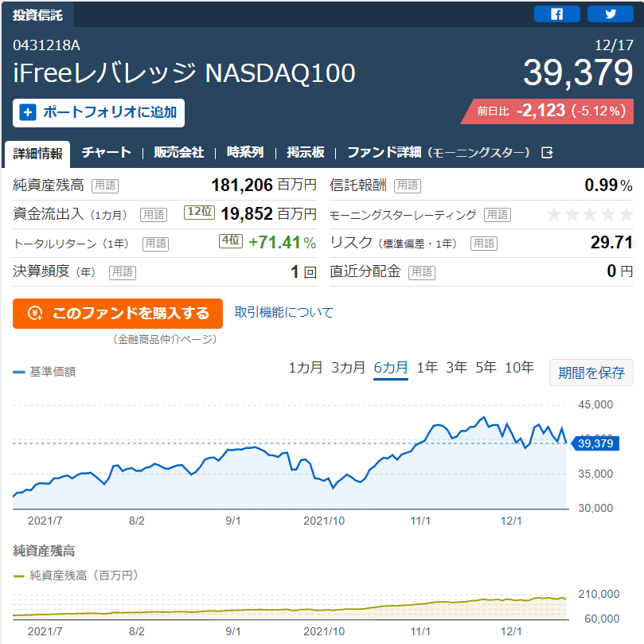Open 取引機能について link

pyautogui.click(x=284, y=312)
